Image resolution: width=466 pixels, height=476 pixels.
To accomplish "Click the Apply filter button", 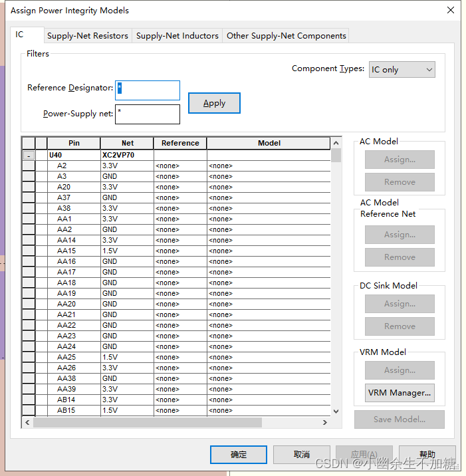I will point(214,103).
